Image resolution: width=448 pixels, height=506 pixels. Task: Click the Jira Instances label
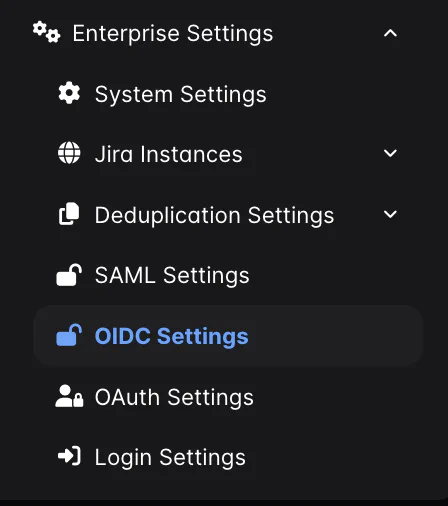click(169, 154)
